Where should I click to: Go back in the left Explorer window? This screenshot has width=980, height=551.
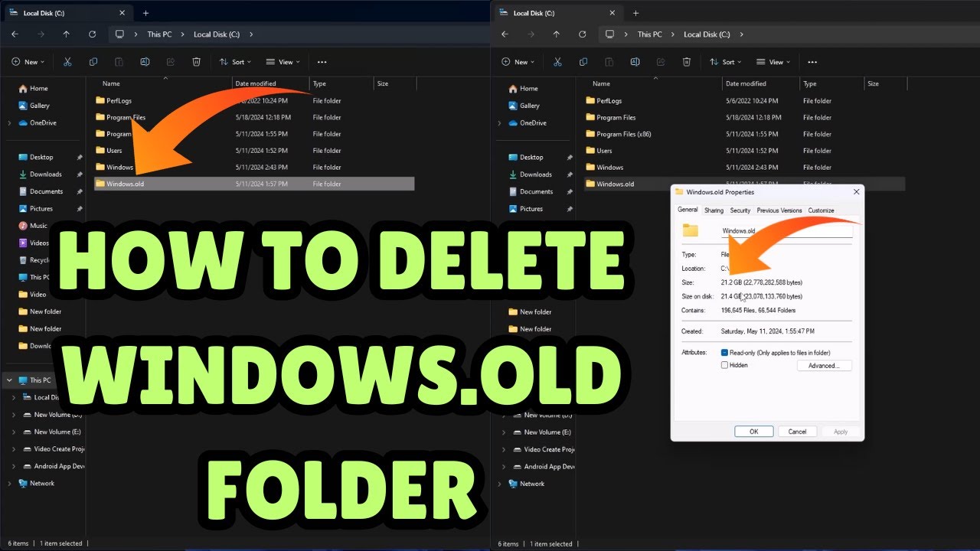click(x=15, y=34)
